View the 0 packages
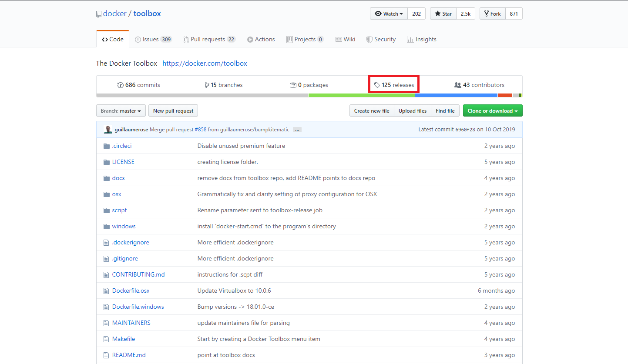Screen dimensions: 628x364 pos(309,85)
